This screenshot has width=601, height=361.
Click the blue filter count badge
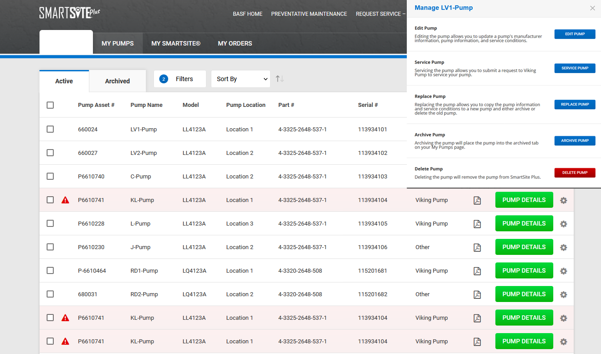pyautogui.click(x=164, y=79)
